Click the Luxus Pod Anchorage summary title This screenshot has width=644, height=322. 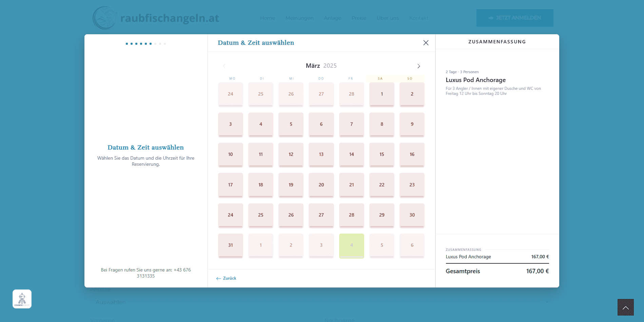[475, 80]
